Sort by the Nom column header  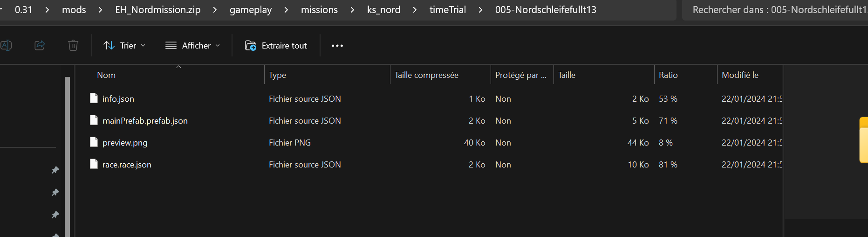[x=106, y=75]
